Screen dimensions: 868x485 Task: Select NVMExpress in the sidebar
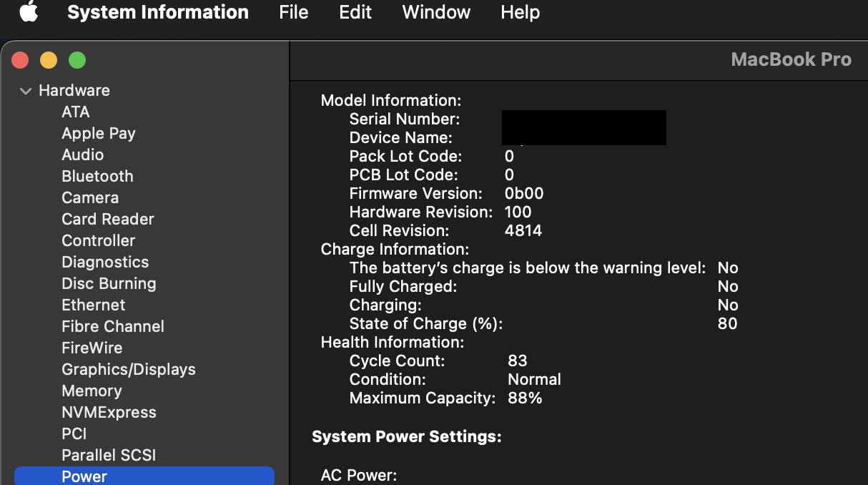109,413
